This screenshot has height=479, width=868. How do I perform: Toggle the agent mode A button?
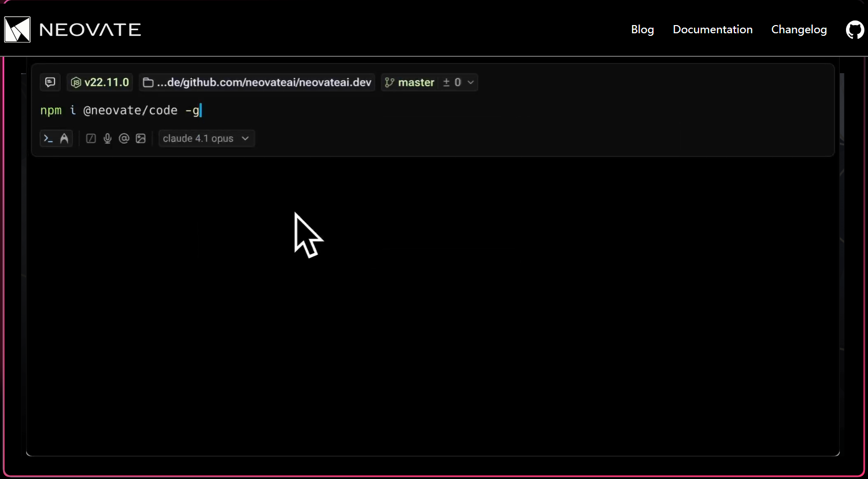(x=64, y=139)
